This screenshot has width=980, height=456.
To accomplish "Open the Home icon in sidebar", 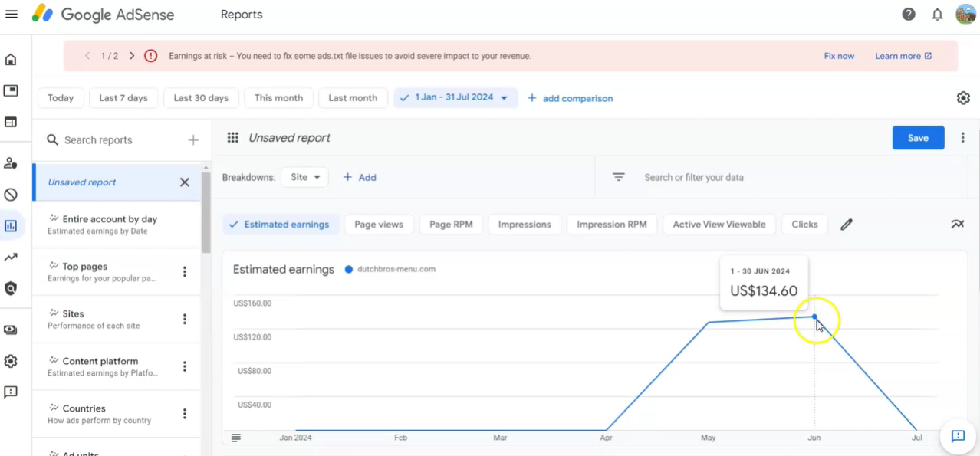I will [11, 60].
